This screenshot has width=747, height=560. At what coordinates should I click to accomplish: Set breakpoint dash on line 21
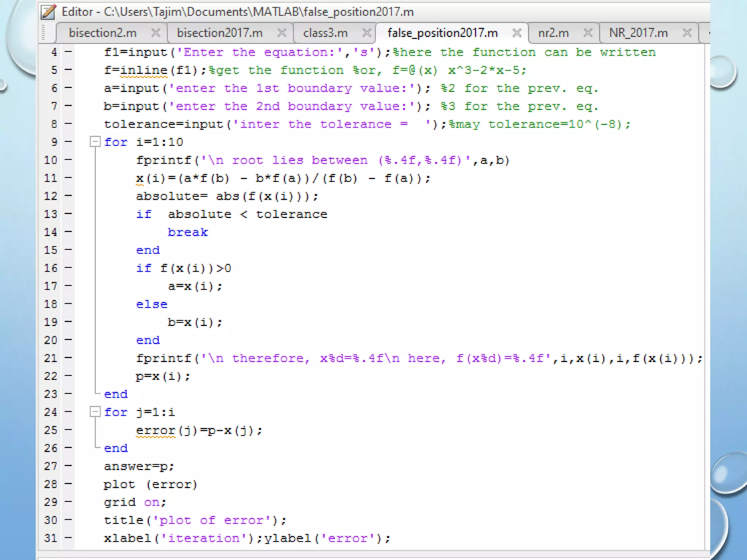[x=68, y=358]
